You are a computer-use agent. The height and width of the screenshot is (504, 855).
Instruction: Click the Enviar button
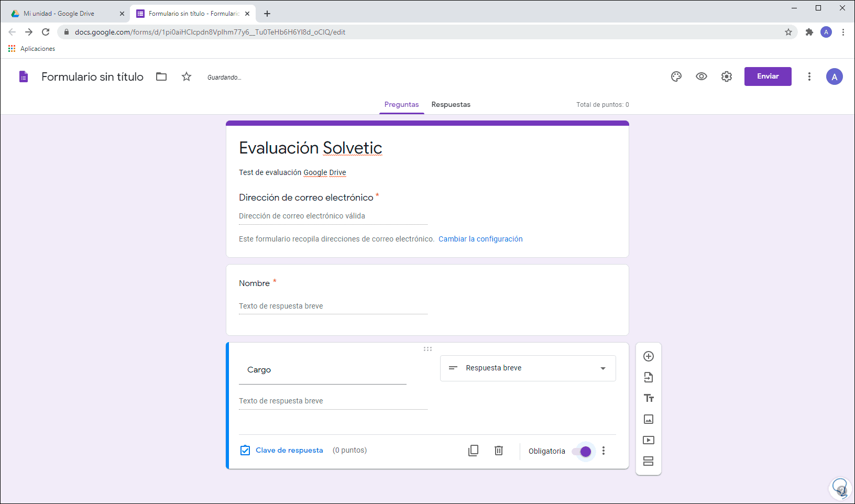[768, 76]
